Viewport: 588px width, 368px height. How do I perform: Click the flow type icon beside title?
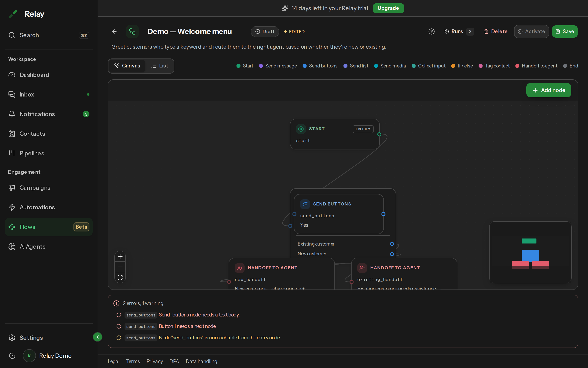[132, 31]
